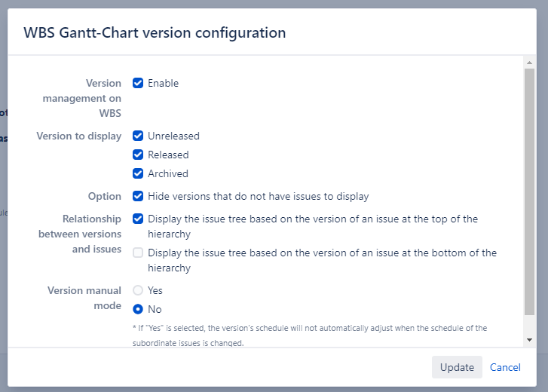The width and height of the screenshot is (548, 392).
Task: Toggle the Released versions checkbox
Action: (x=138, y=155)
